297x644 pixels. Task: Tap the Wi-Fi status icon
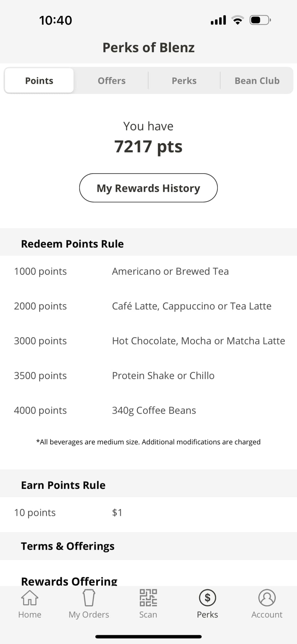[238, 20]
